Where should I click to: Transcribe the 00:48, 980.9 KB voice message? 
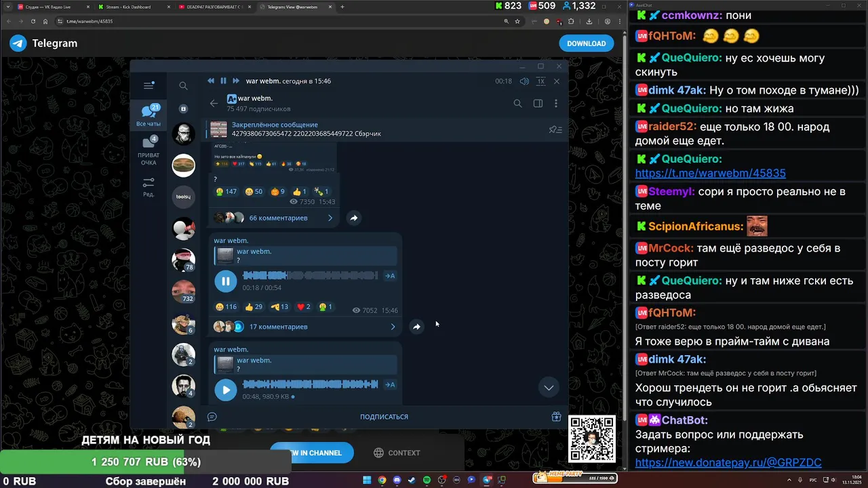click(x=390, y=385)
